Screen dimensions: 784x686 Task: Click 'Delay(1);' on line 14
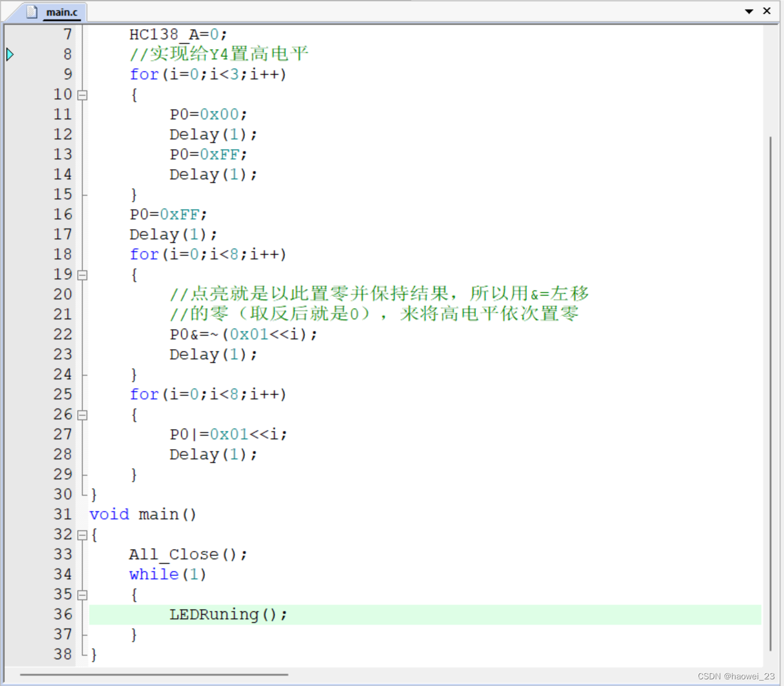pyautogui.click(x=213, y=175)
